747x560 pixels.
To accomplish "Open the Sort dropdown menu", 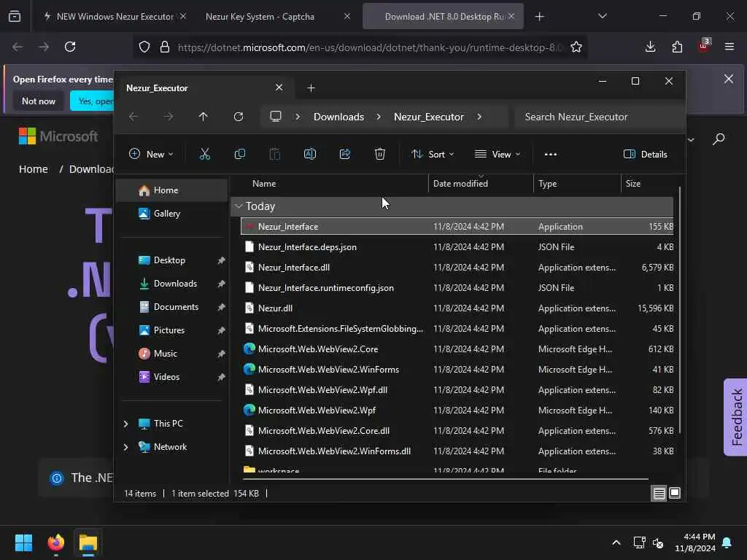I will coord(433,155).
